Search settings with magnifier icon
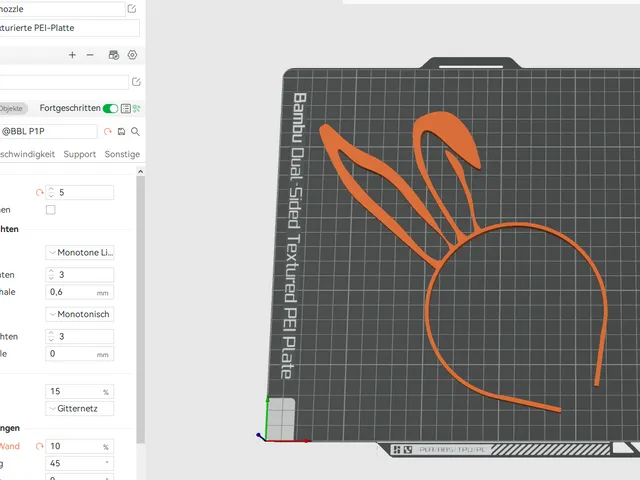 click(135, 131)
